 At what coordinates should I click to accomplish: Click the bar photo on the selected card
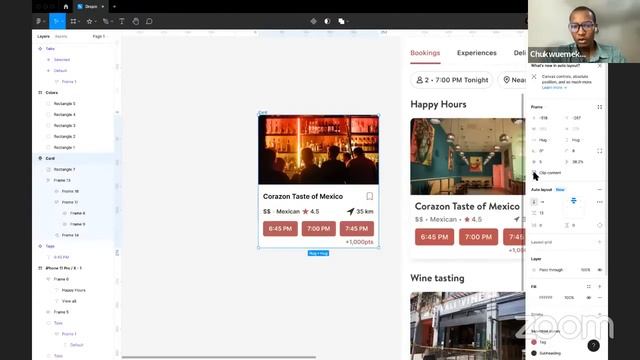coord(318,150)
